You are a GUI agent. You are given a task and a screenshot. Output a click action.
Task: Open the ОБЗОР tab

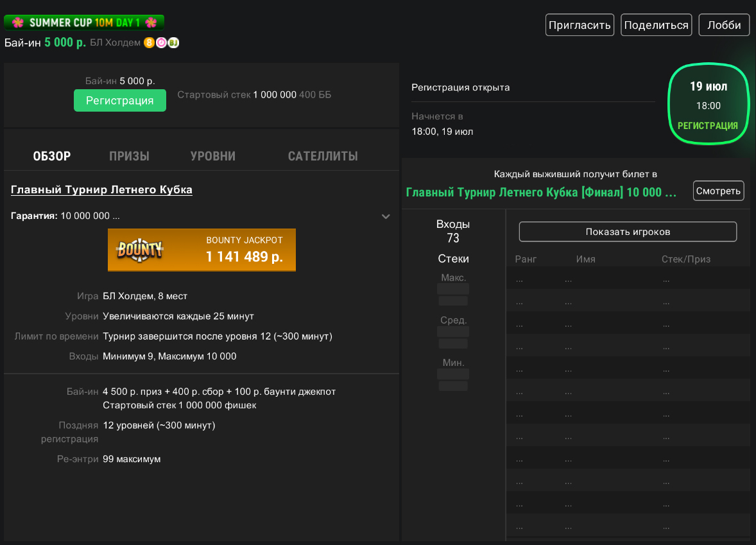(x=52, y=156)
